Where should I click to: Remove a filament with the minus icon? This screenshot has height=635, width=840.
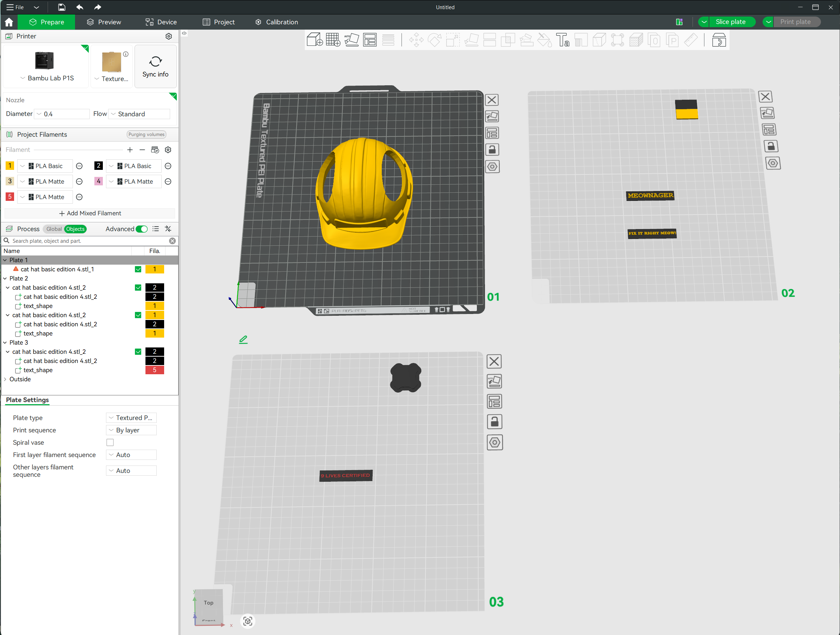(x=142, y=150)
